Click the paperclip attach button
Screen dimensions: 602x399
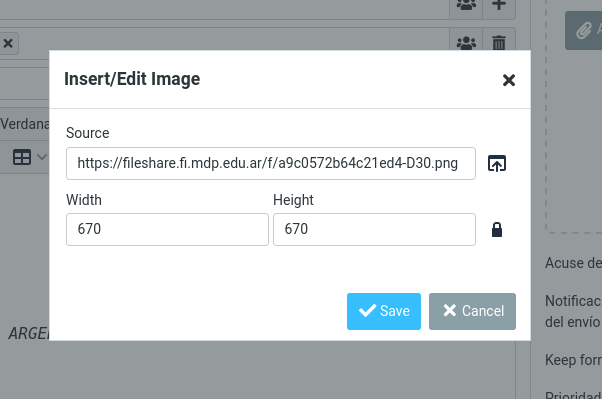pyautogui.click(x=584, y=30)
